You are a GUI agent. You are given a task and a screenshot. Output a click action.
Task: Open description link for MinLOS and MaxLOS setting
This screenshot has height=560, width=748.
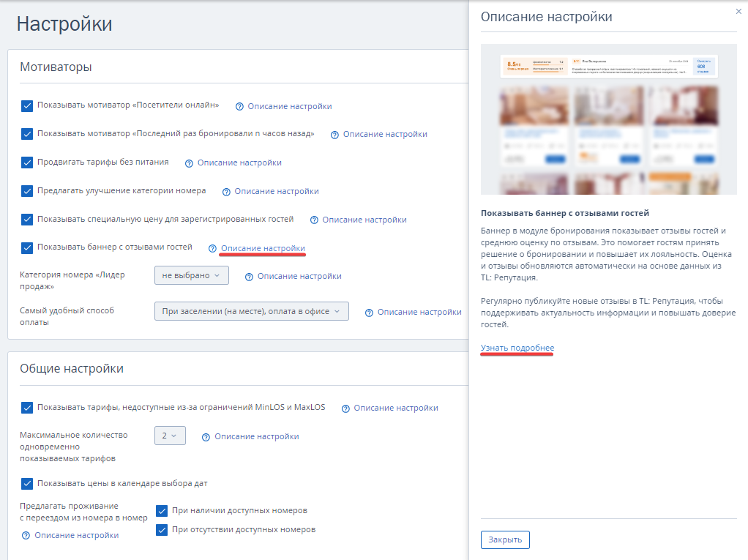coord(396,408)
